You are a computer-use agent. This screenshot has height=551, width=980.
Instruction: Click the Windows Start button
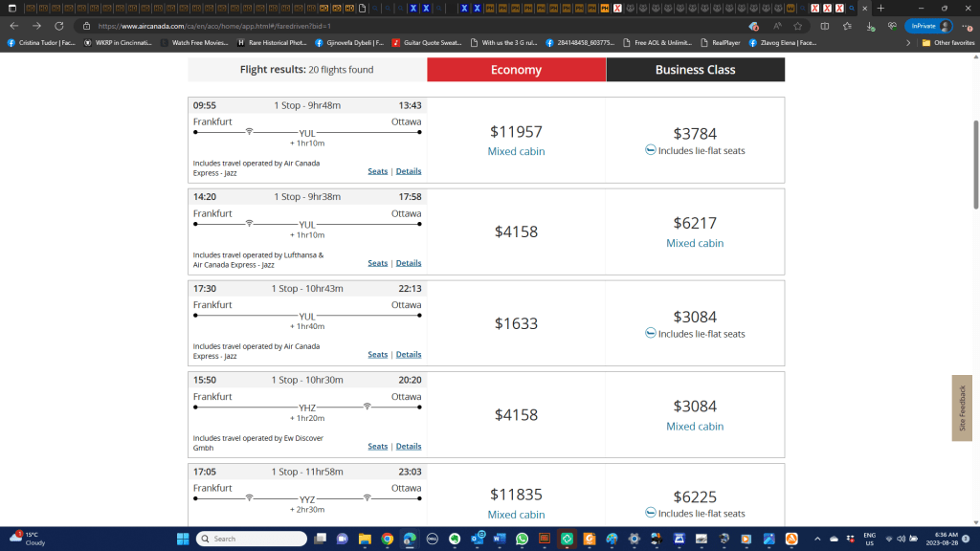click(182, 539)
